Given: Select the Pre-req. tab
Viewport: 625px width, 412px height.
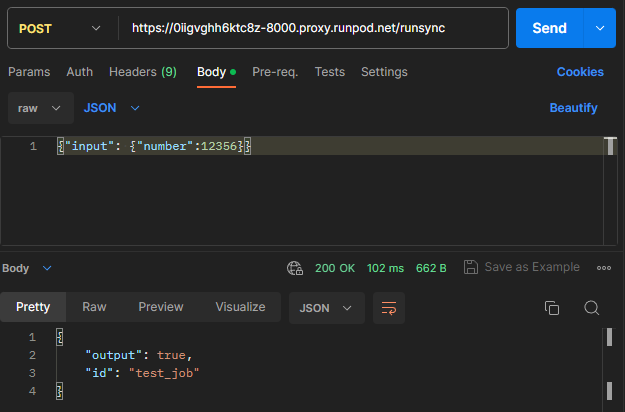Looking at the screenshot, I should coord(275,72).
